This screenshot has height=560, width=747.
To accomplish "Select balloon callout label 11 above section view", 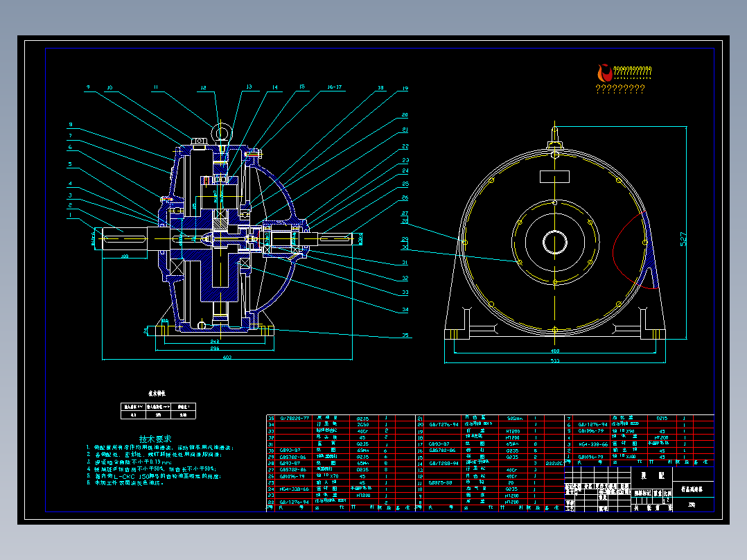I will 156,87.
